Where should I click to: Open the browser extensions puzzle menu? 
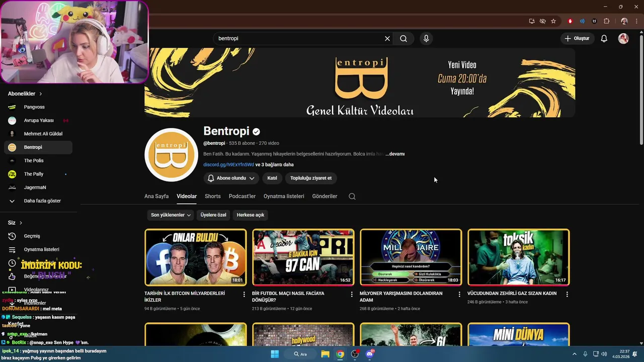tap(606, 21)
